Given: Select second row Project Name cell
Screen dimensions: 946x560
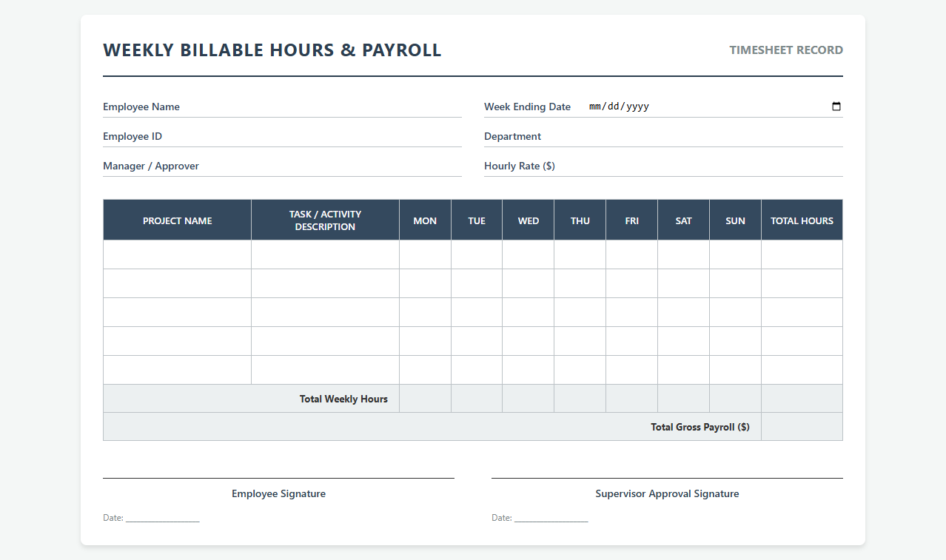Looking at the screenshot, I should click(x=178, y=283).
